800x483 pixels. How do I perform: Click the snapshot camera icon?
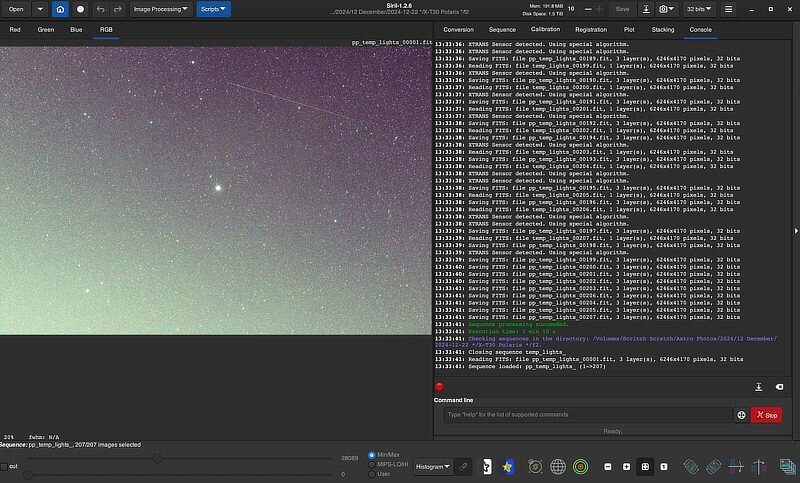665,9
